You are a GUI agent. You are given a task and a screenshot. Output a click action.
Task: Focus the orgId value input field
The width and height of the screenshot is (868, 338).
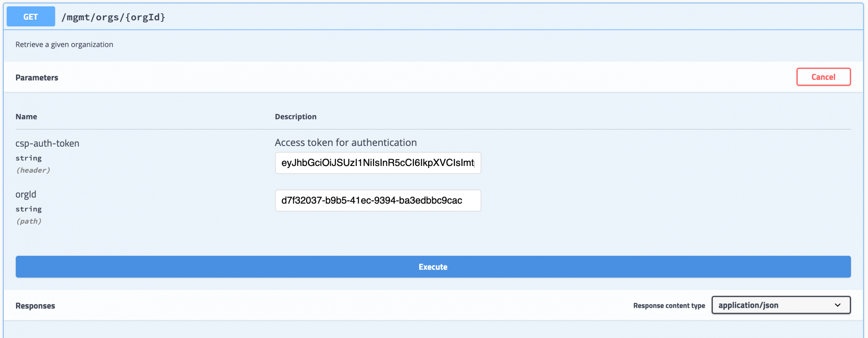(x=378, y=201)
